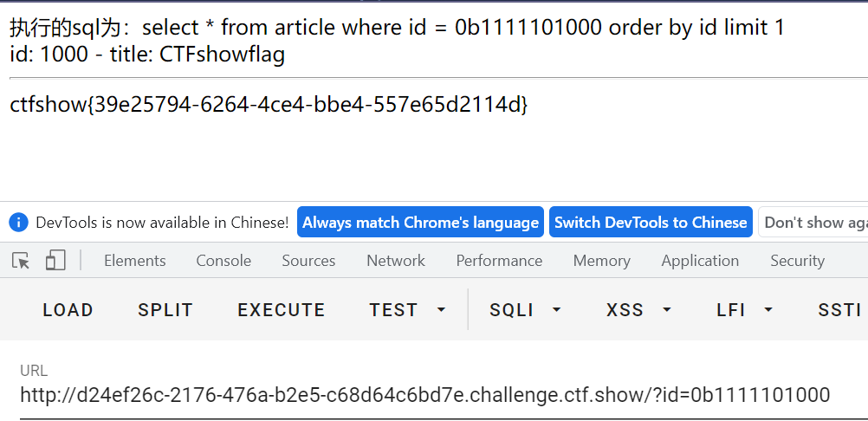
Task: Open the XSS dropdown arrow
Action: coord(667,310)
